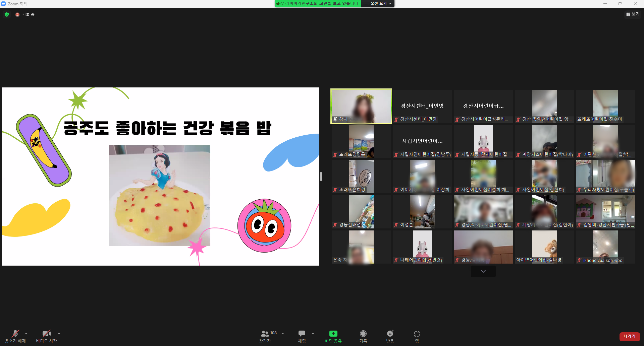Select 시립사동1단지어린이집 rabbit avatar tile
This screenshot has height=346, width=644.
483,141
